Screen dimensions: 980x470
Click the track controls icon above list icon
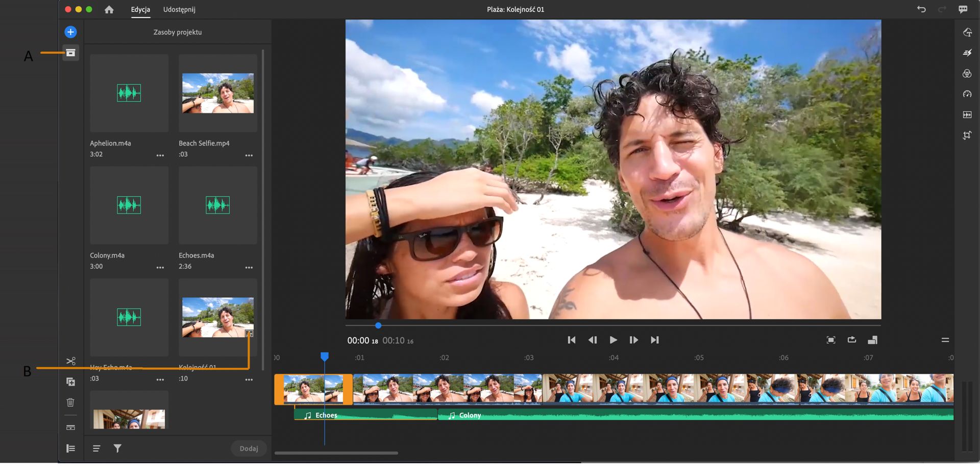pos(70,427)
